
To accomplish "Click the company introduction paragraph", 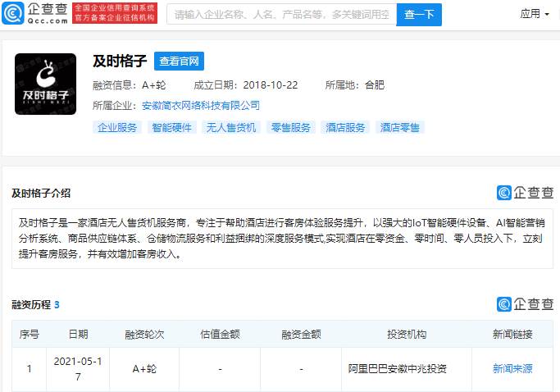I will tap(282, 239).
